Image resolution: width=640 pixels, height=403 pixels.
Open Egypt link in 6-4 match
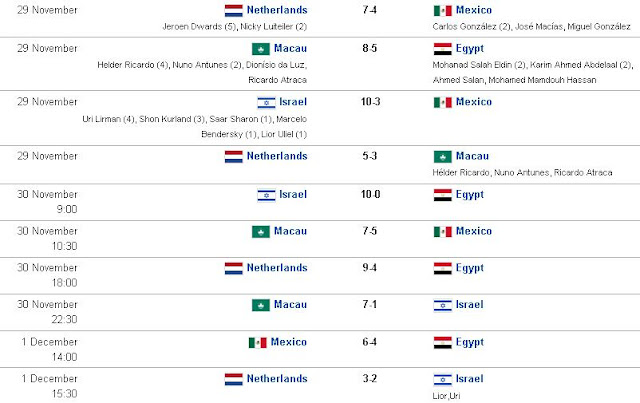(469, 343)
